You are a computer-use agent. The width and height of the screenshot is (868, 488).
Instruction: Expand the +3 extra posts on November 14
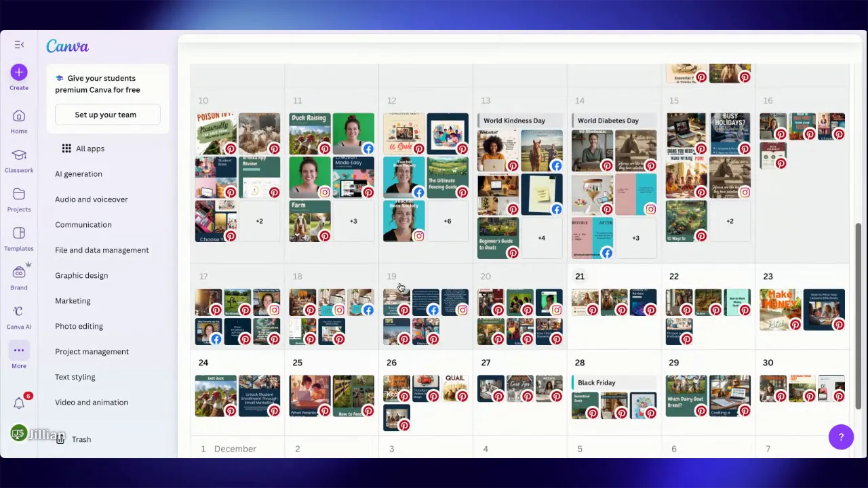pos(635,238)
